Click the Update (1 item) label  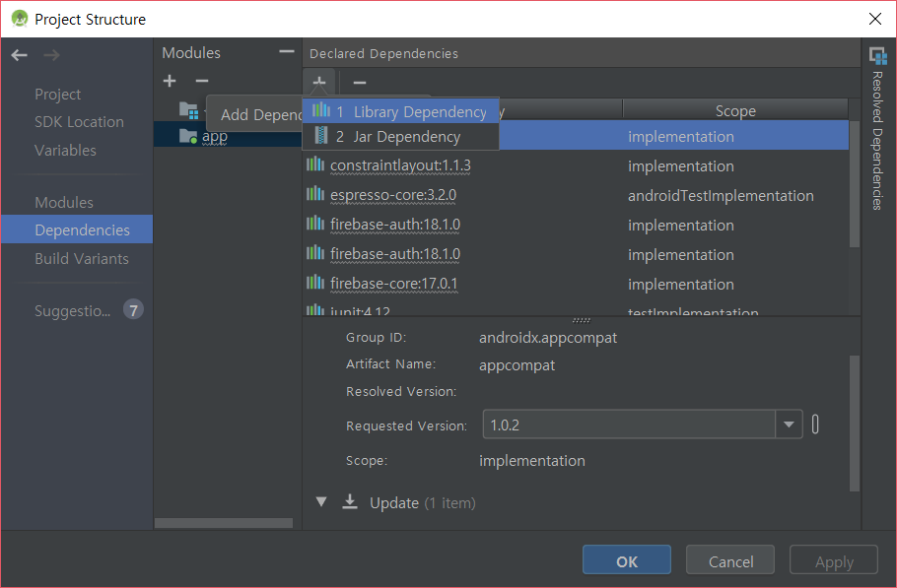(x=422, y=503)
